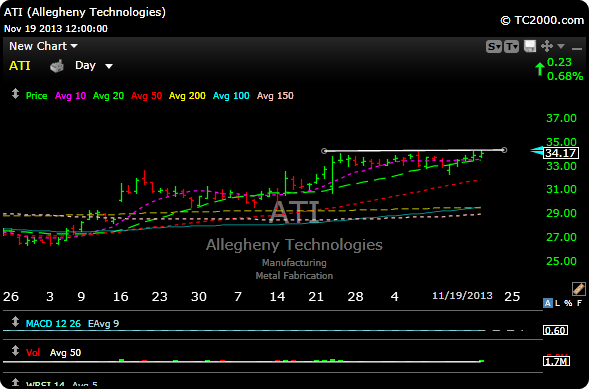
Task: Open the S dropdown button
Action: point(494,47)
